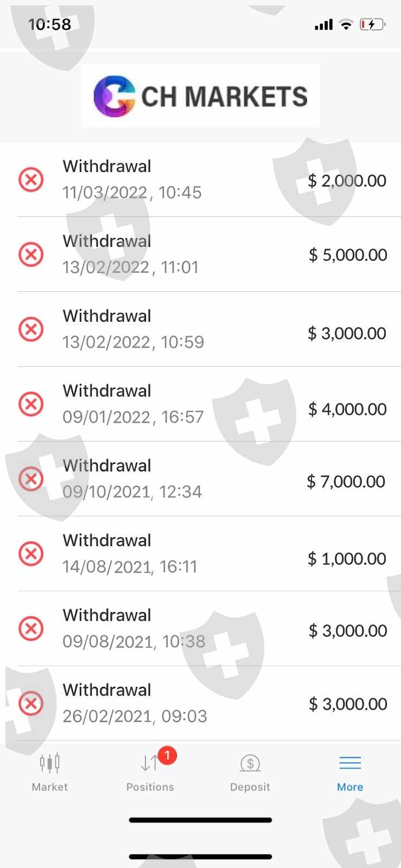Tap the red X on the $5,000.00 withdrawal
Viewport: 401px width, 868px height.
coord(31,254)
